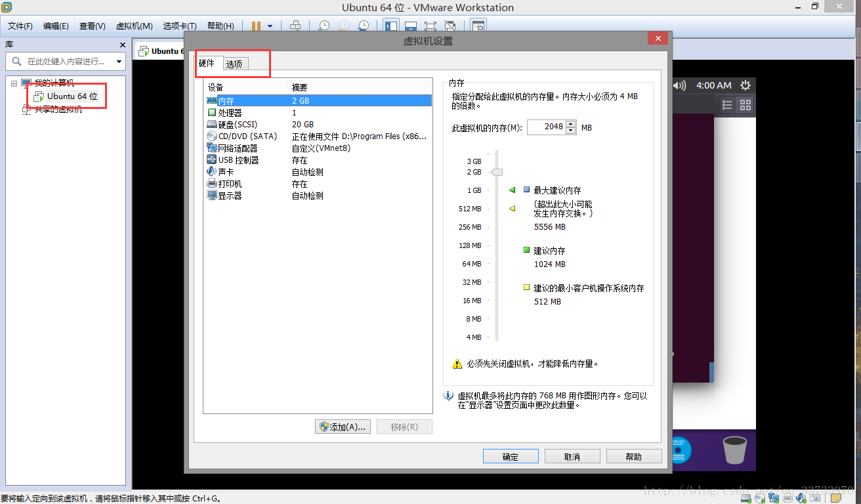Viewport: 861px width, 504px height.
Task: Open the snapshot manager toolbar icon
Action: tap(364, 26)
